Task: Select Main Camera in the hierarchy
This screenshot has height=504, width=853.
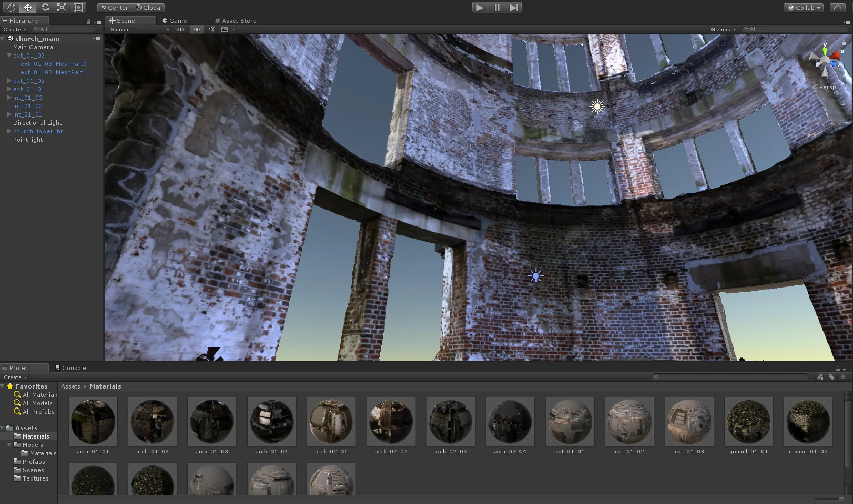Action: [33, 47]
